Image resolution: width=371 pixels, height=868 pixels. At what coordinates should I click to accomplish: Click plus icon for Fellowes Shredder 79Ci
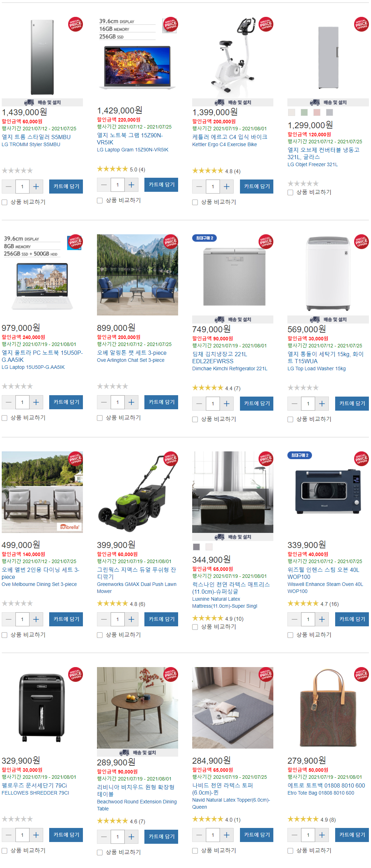click(x=36, y=835)
